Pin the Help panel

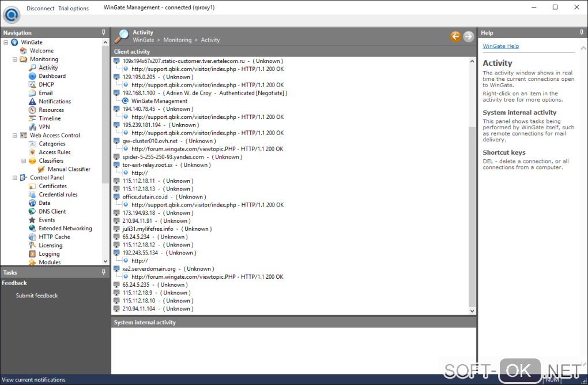[x=582, y=33]
